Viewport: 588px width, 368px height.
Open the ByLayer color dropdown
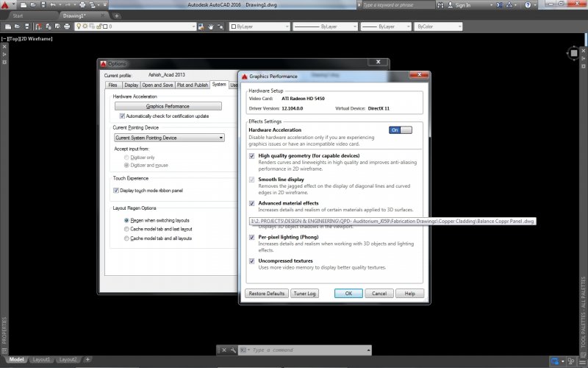[260, 26]
